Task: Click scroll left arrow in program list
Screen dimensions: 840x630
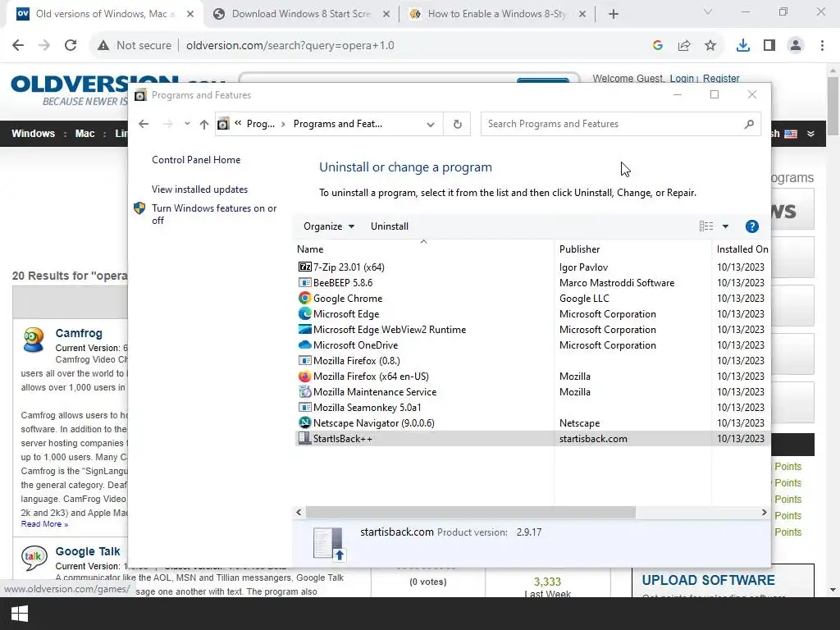Action: click(299, 512)
